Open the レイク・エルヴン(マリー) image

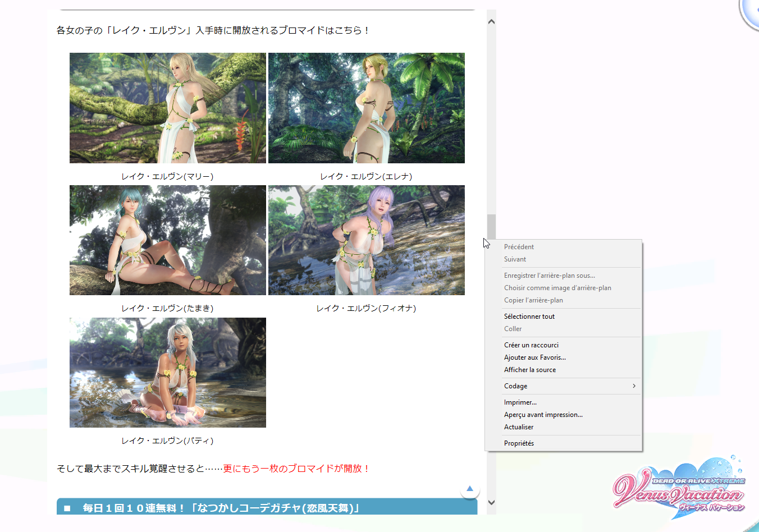pos(168,108)
